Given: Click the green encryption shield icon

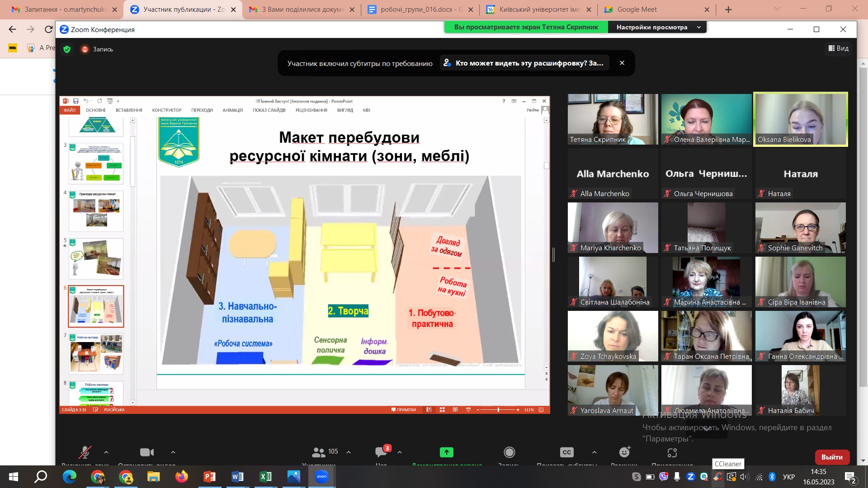Looking at the screenshot, I should 67,49.
